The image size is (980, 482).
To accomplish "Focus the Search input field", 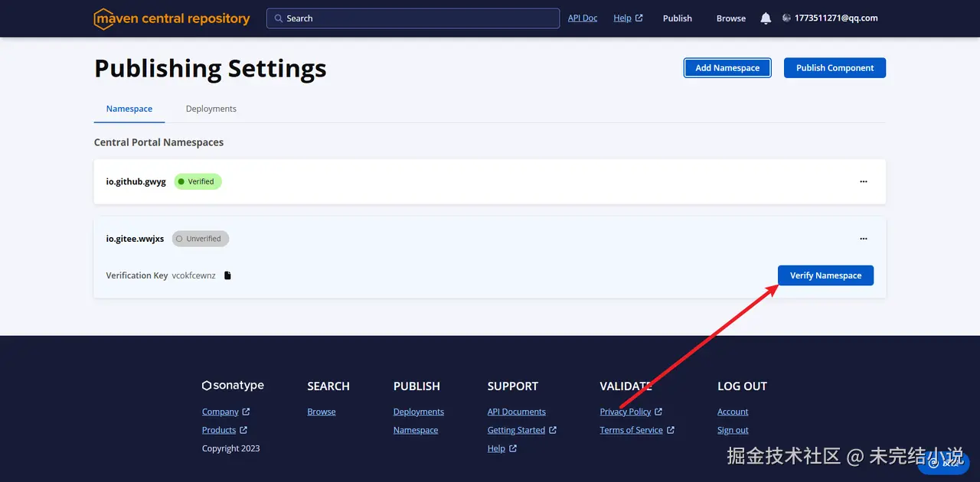I will (413, 18).
